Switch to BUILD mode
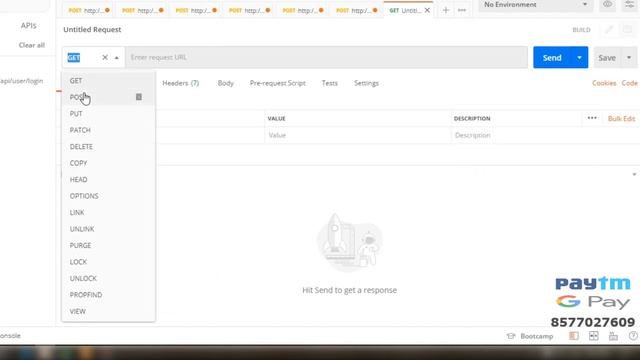This screenshot has height=360, width=640. [x=581, y=30]
